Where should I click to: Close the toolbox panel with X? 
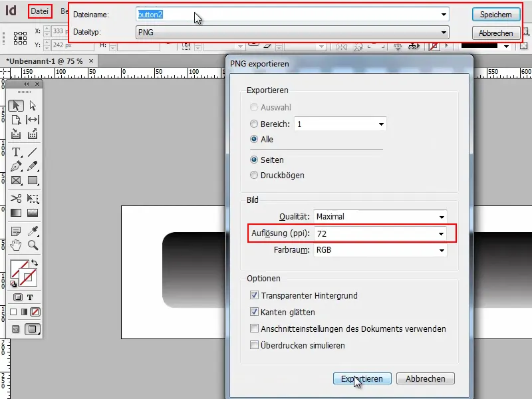click(37, 84)
